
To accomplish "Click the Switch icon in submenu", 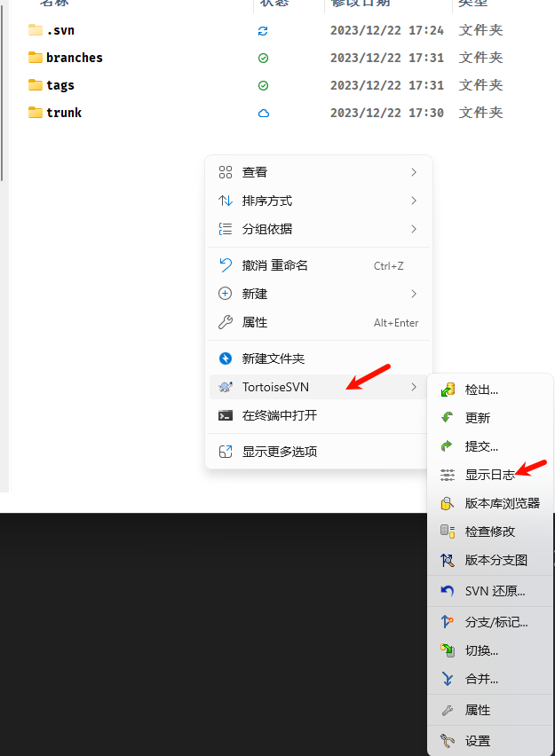I will 448,650.
